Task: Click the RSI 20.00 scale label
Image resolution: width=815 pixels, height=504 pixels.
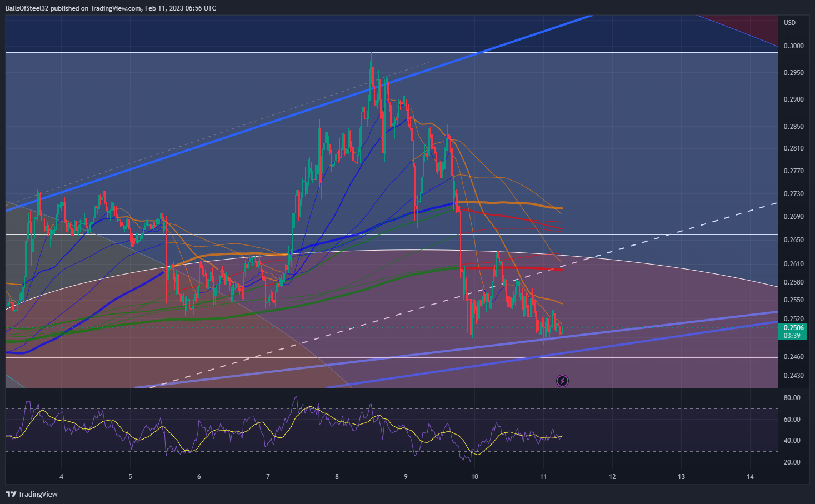Action: (792, 462)
